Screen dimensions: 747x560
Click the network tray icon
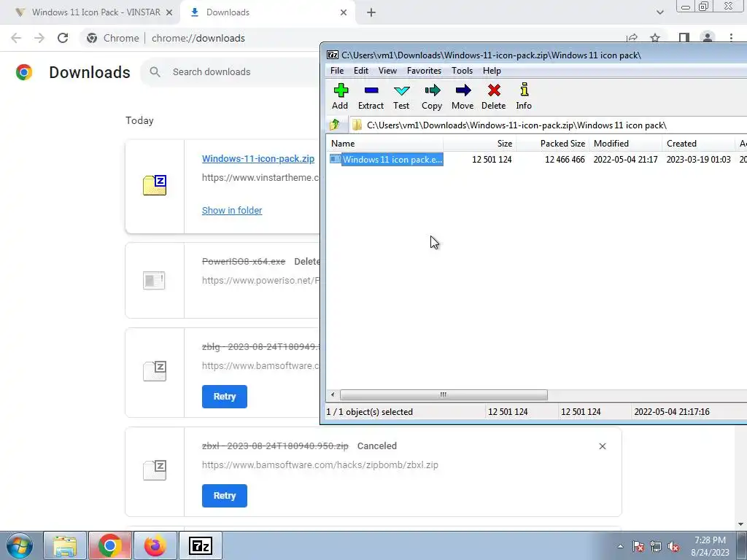pos(656,547)
